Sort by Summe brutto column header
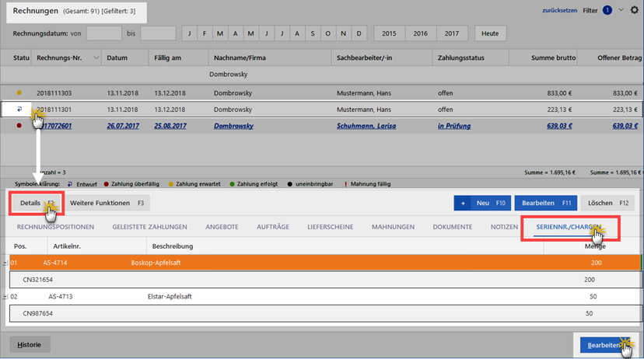The height and width of the screenshot is (359, 644). [x=543, y=58]
